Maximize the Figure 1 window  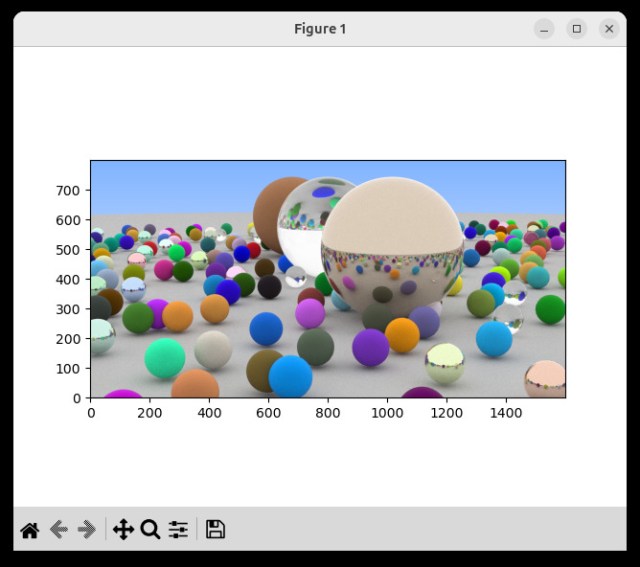[576, 29]
